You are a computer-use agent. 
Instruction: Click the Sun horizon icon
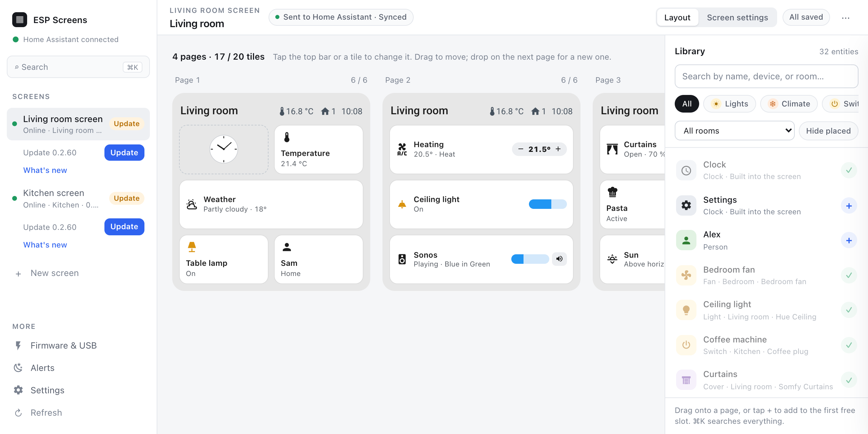point(612,259)
